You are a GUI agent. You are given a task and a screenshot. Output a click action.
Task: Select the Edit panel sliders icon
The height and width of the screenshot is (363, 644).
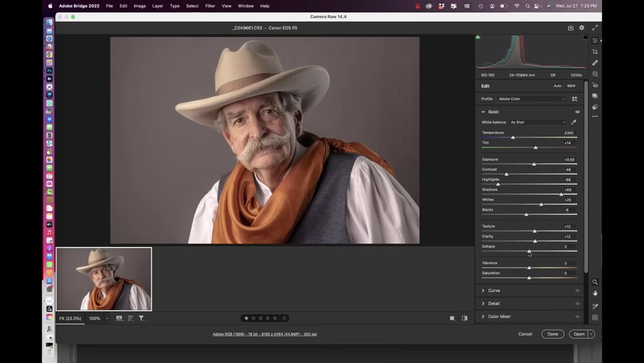click(595, 41)
